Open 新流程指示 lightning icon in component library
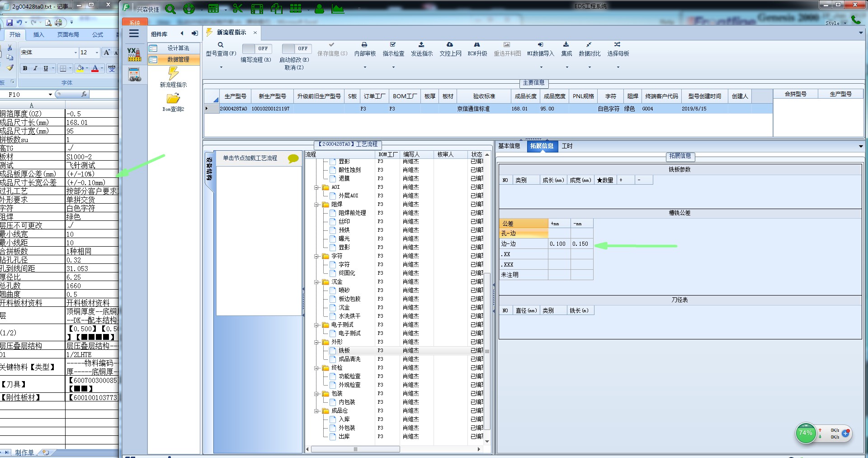The width and height of the screenshot is (868, 458). pyautogui.click(x=173, y=73)
